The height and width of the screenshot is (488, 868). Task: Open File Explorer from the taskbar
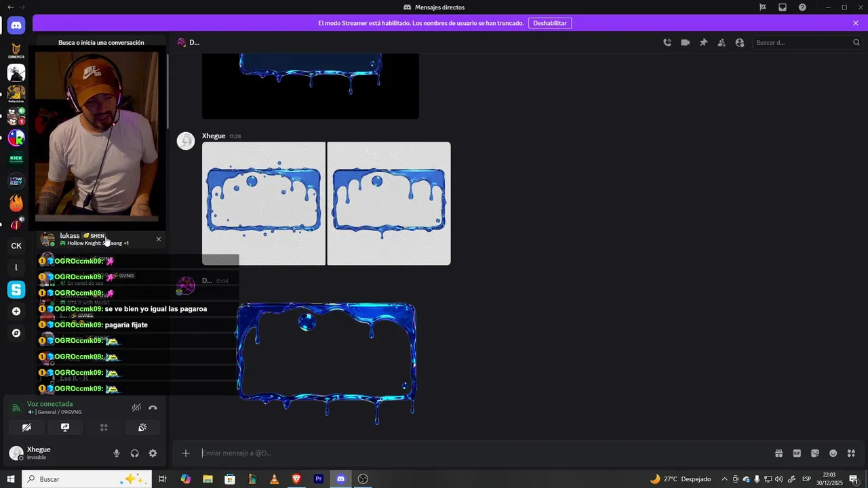(208, 479)
